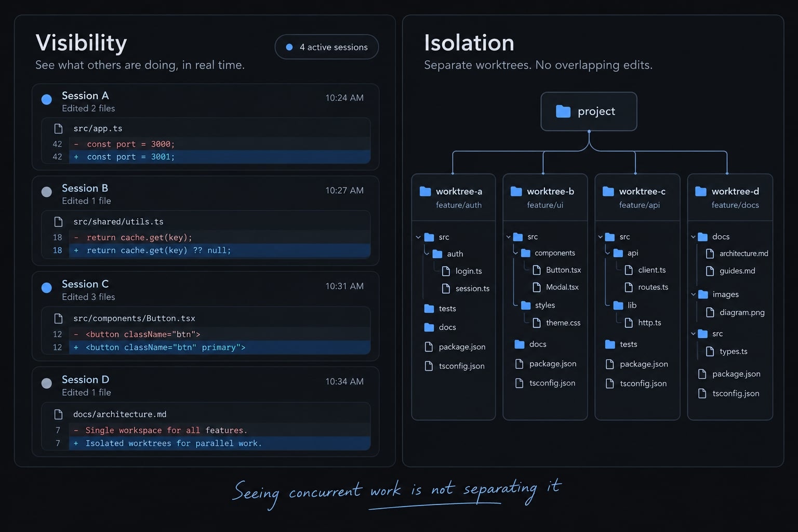Click the Session D status dot
The height and width of the screenshot is (532, 798).
47,383
